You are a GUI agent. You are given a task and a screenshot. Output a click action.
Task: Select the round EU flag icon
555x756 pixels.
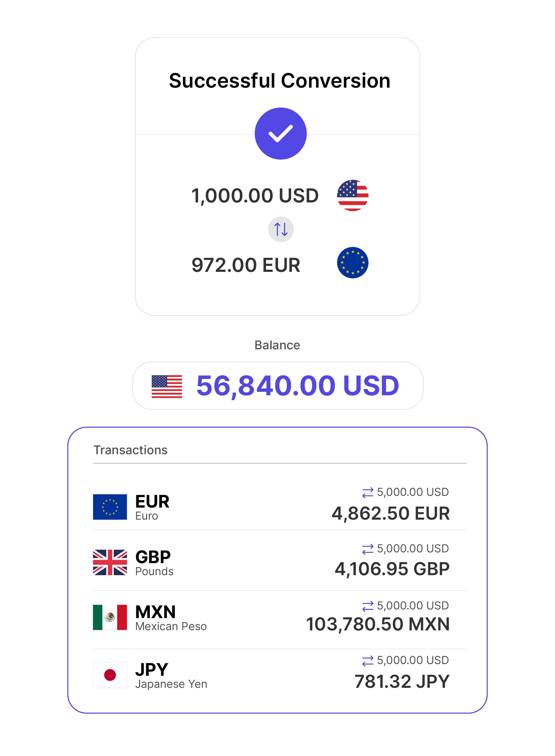[x=352, y=263]
